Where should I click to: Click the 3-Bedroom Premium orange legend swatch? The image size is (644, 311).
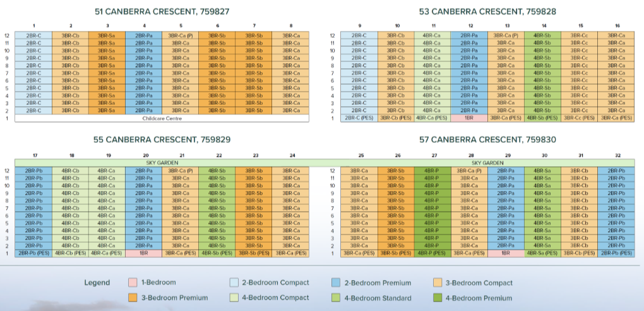point(133,298)
